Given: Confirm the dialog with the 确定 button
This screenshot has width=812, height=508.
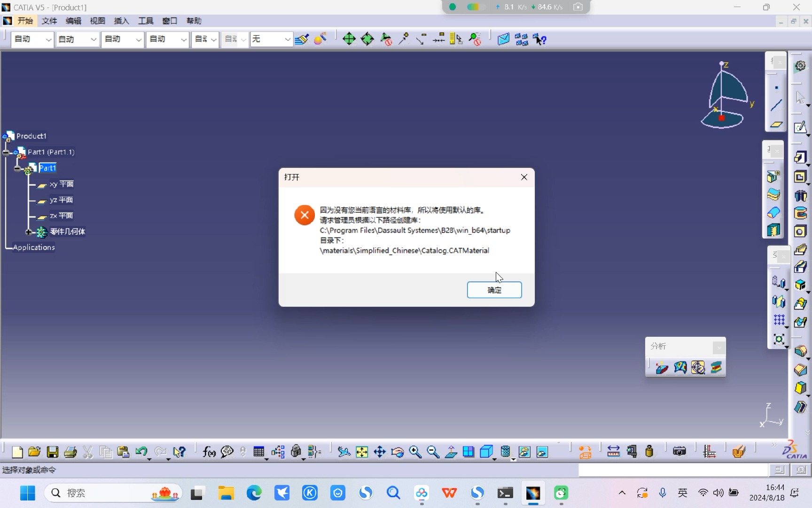Looking at the screenshot, I should click(494, 290).
